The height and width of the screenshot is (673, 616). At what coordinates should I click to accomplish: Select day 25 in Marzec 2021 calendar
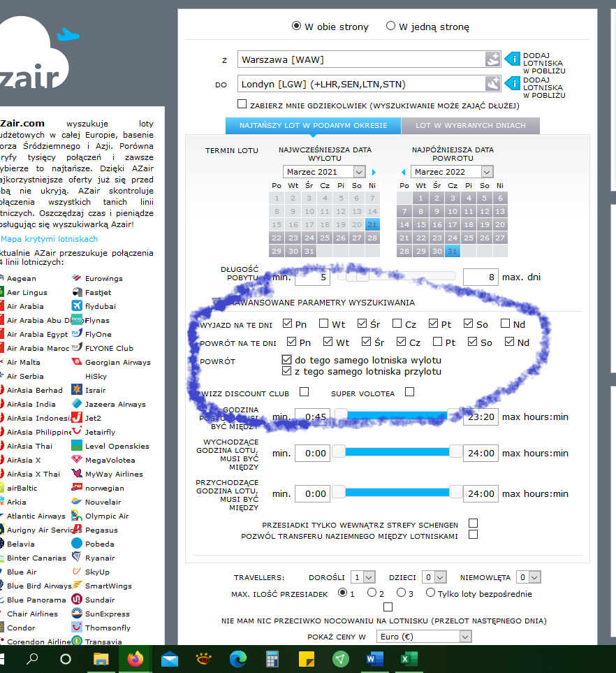point(325,238)
